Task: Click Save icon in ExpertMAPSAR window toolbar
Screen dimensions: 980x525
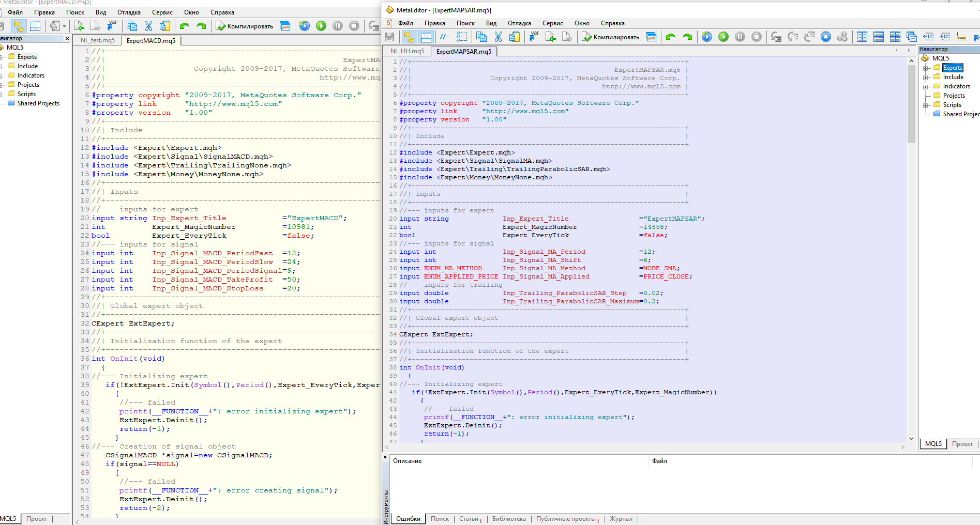Action: point(389,37)
